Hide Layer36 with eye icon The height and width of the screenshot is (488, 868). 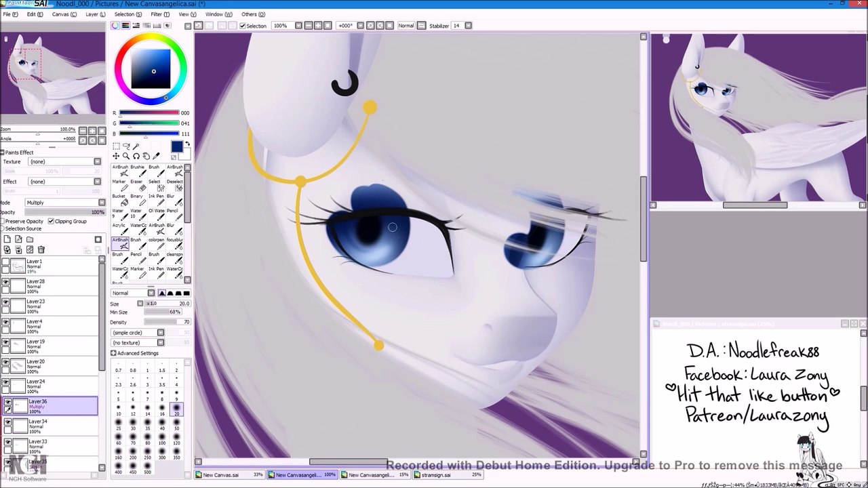[x=7, y=402]
